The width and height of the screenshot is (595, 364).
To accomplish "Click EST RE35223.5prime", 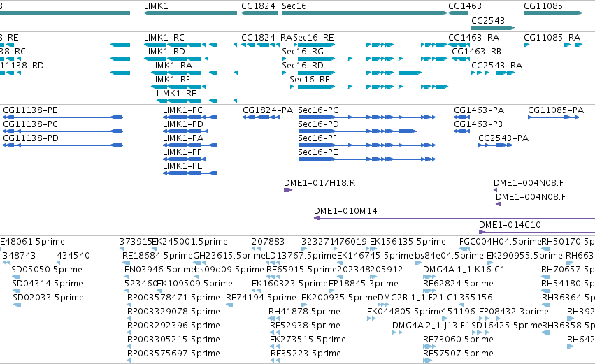I will [x=275, y=361].
